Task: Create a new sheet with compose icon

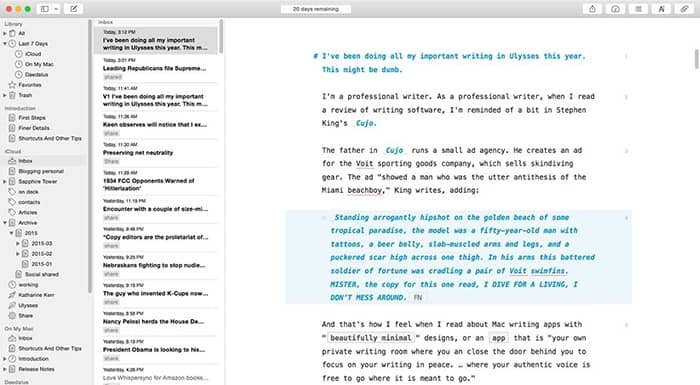Action: point(74,8)
